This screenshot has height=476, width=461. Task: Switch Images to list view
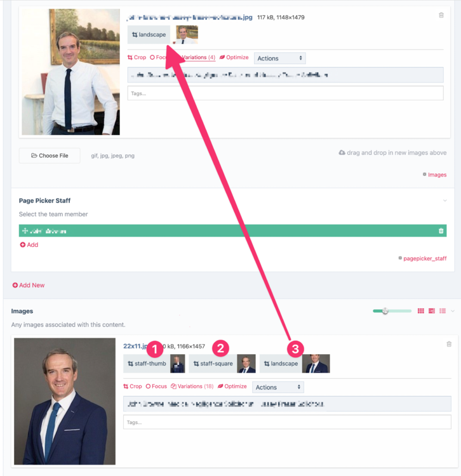443,311
